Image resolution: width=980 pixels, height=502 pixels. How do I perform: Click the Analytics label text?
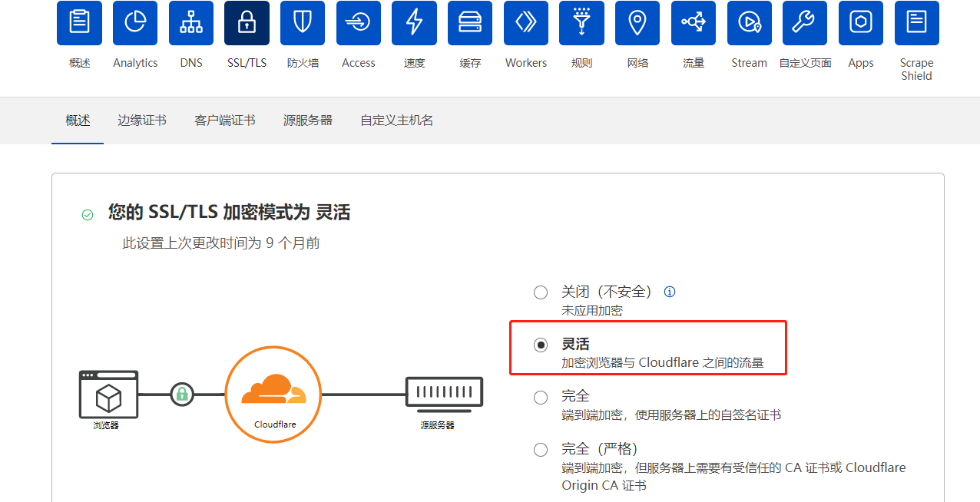pyautogui.click(x=135, y=63)
